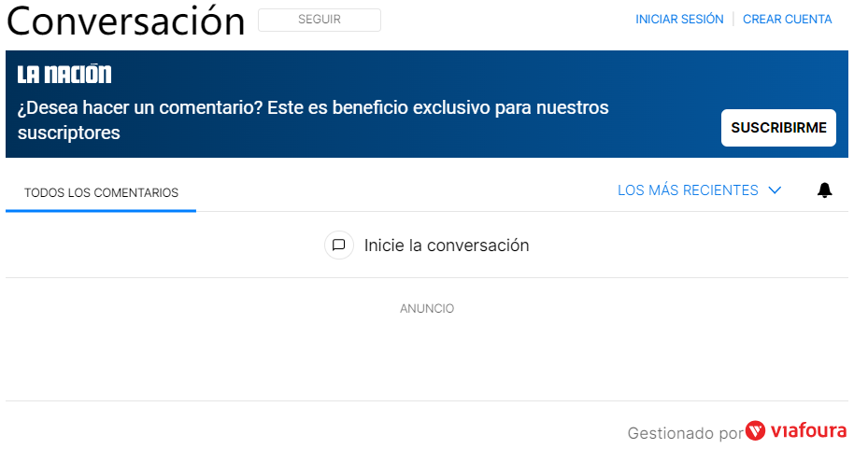The image size is (868, 463).
Task: Click the blue underline under Todos Los Comentarios
Action: [101, 210]
